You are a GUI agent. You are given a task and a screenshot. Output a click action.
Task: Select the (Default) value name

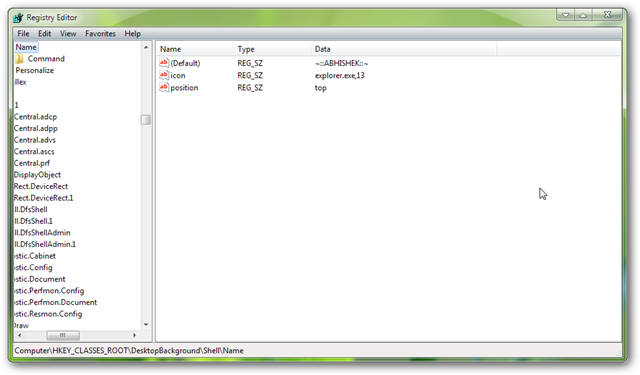point(185,63)
